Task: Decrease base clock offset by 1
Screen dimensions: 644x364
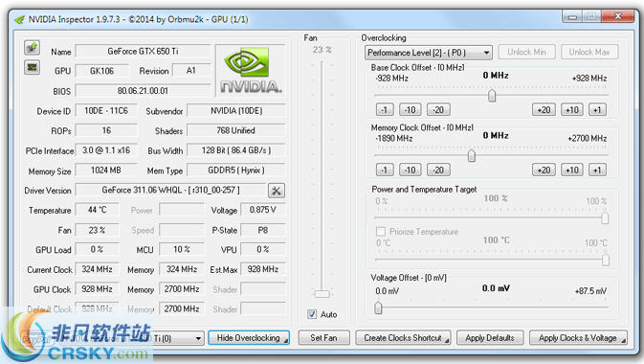Action: pos(385,110)
